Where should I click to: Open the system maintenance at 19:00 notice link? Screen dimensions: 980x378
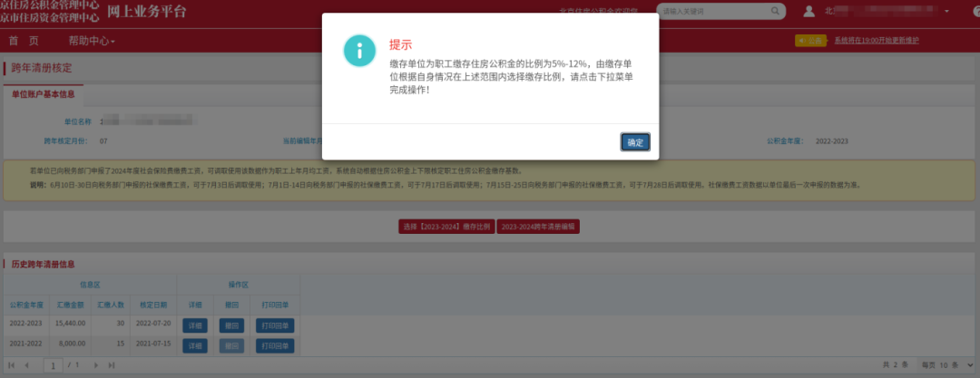point(877,41)
